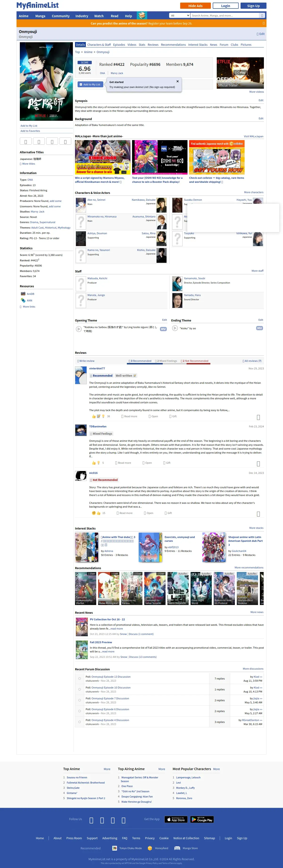Screen dimensions: 283x868
Task: Play the 'kioku' ending theme preview
Action: pos(175,328)
